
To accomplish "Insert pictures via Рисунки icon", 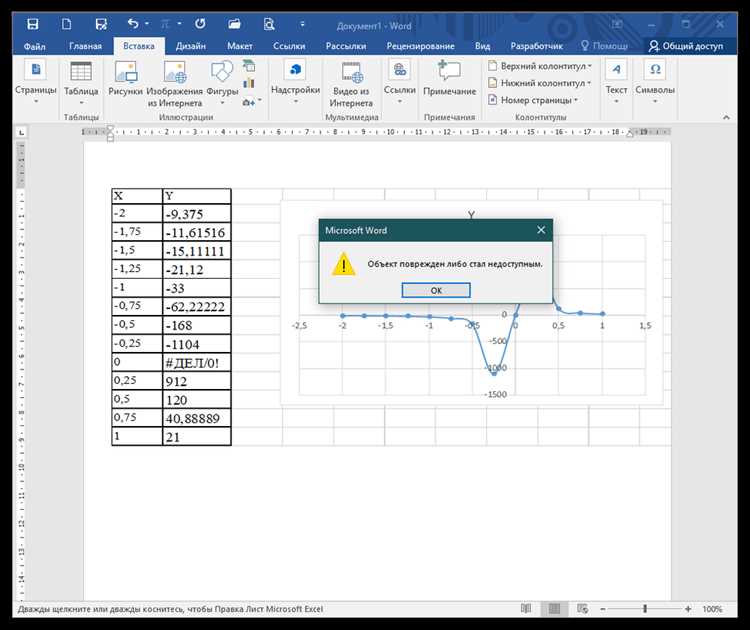I will (x=126, y=79).
